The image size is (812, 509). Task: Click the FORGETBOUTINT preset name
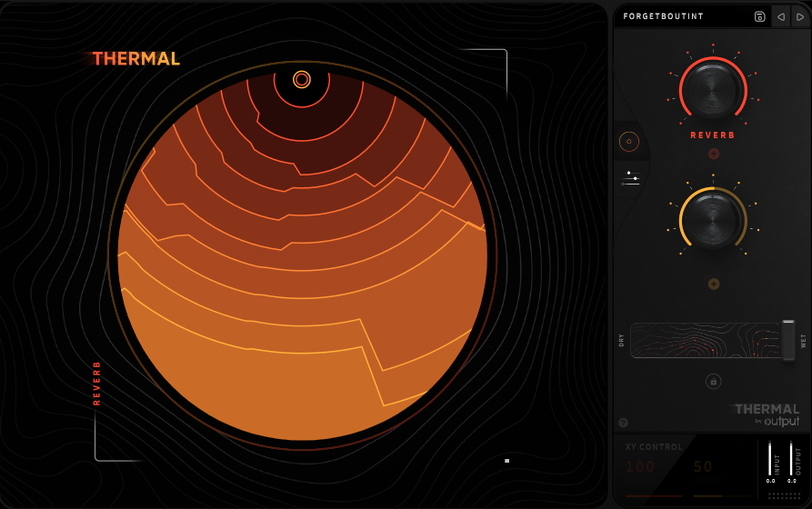pyautogui.click(x=663, y=16)
